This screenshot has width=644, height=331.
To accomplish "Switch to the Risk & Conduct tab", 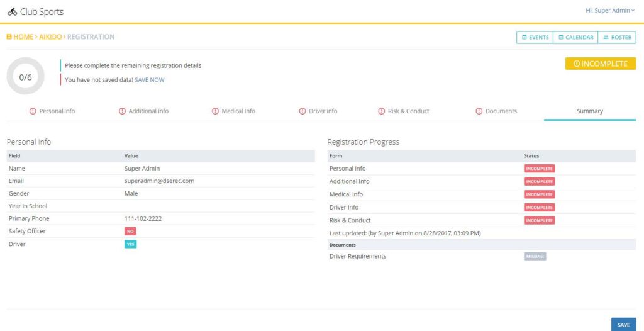I will click(404, 111).
